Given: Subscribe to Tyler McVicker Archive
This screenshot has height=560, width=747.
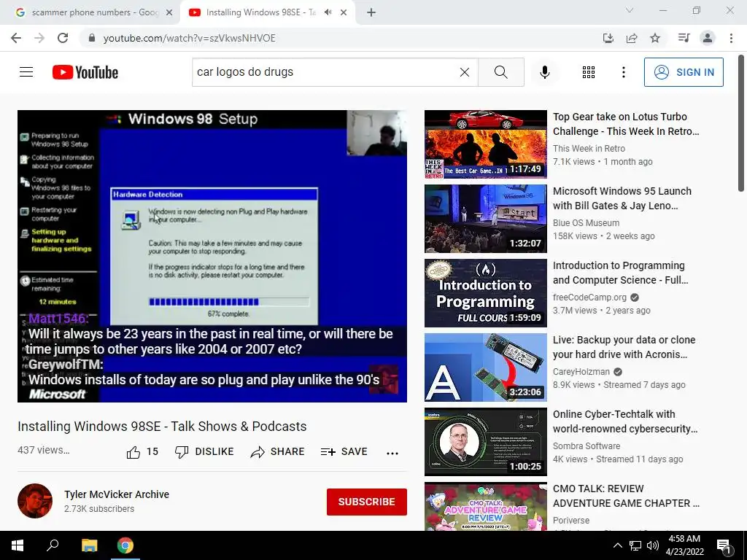Looking at the screenshot, I should [x=366, y=502].
